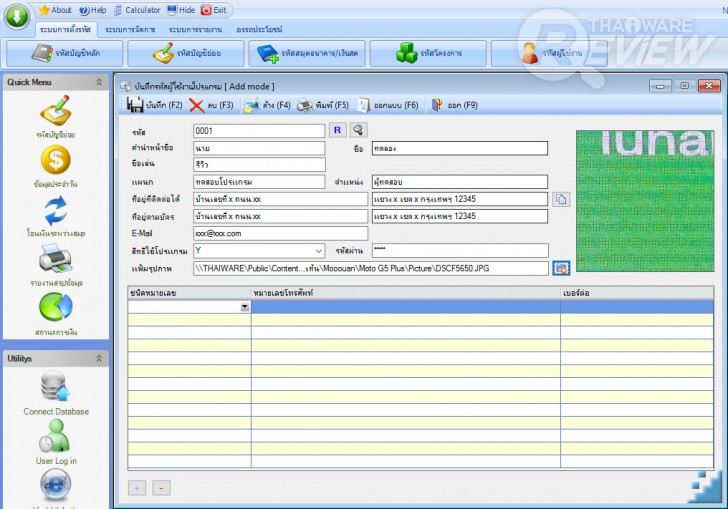This screenshot has width=728, height=509.
Task: Collapse the Quick Menu panel
Action: pyautogui.click(x=99, y=82)
